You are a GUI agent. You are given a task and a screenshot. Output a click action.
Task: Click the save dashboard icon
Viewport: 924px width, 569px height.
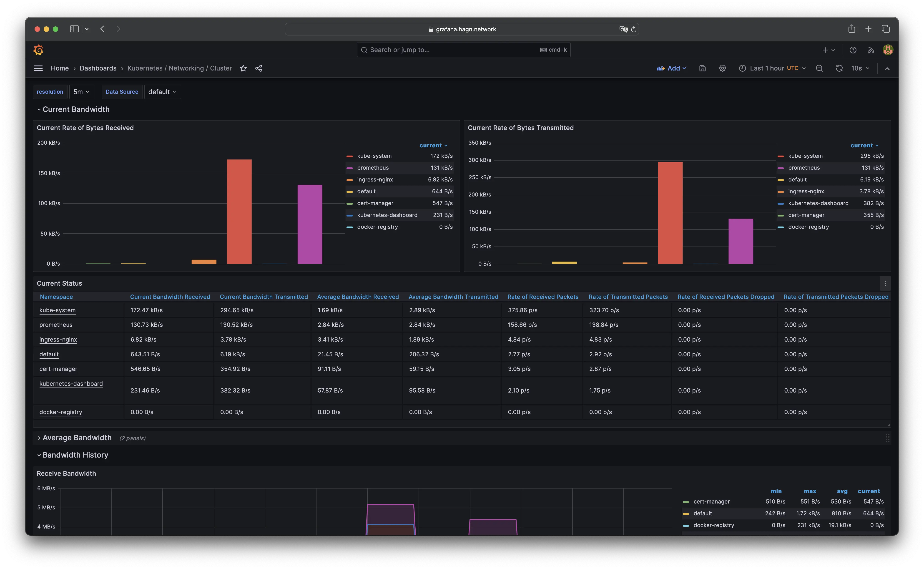(x=702, y=68)
